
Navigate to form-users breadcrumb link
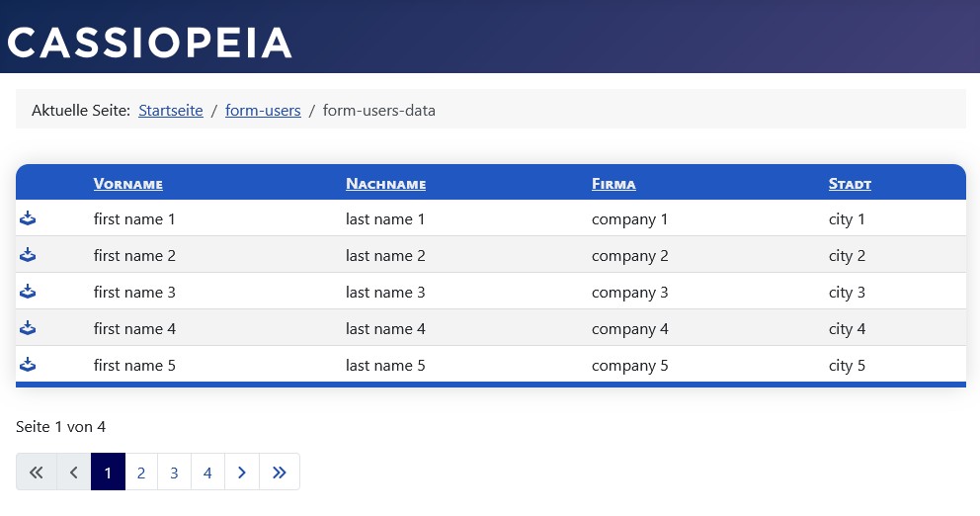(x=263, y=111)
